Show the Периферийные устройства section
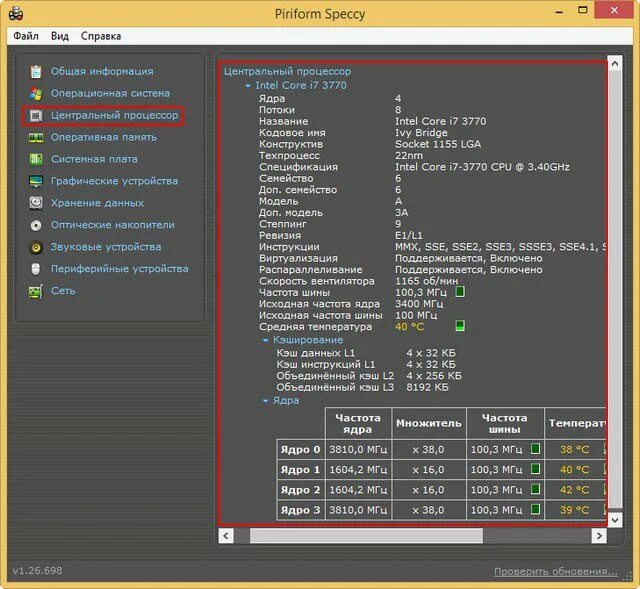Viewport: 640px width, 589px height. click(120, 269)
